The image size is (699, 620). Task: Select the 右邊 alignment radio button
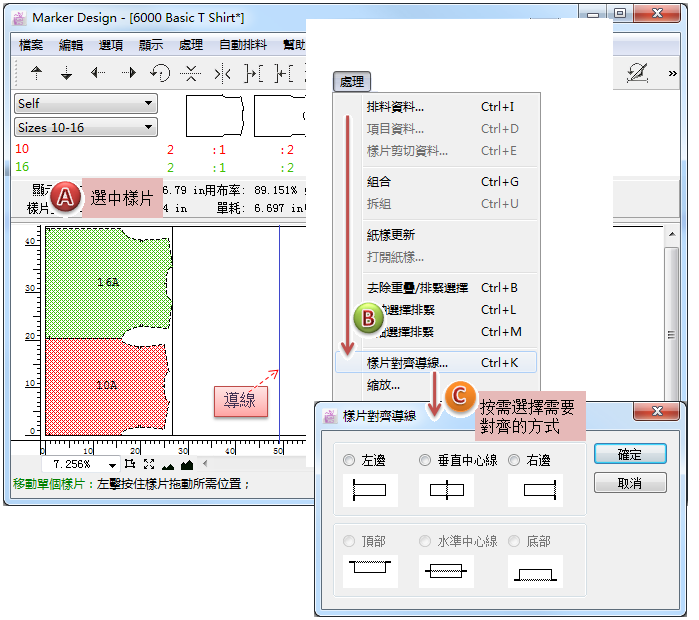[x=514, y=460]
